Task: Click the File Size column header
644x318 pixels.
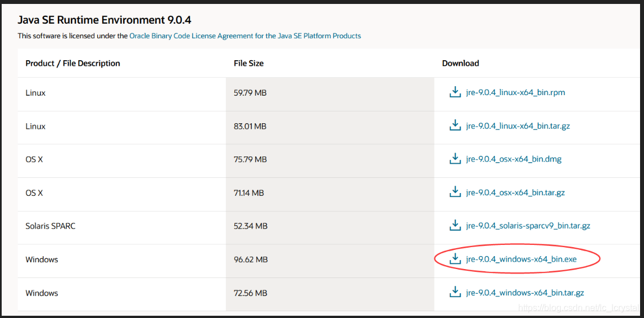Action: (x=248, y=64)
